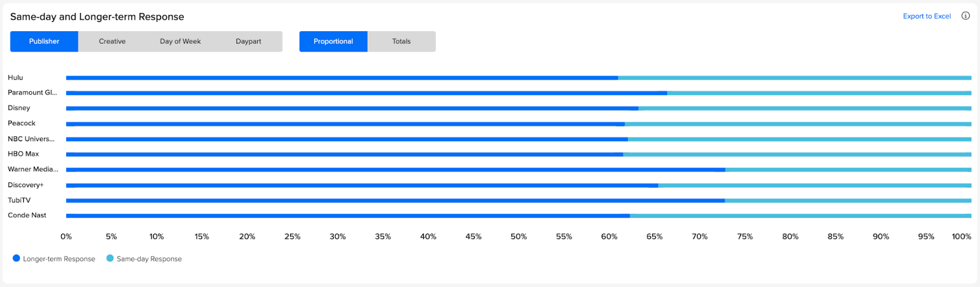Switch to the Creative tab
The image size is (980, 287).
(x=112, y=41)
